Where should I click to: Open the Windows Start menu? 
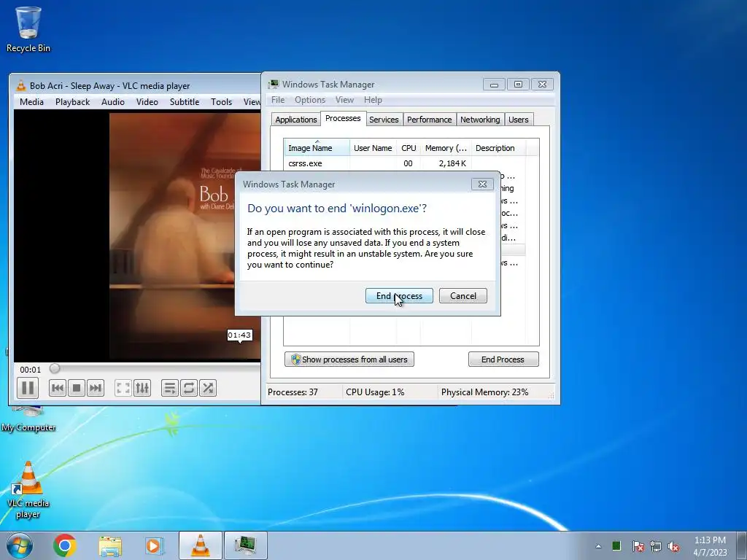coord(20,545)
